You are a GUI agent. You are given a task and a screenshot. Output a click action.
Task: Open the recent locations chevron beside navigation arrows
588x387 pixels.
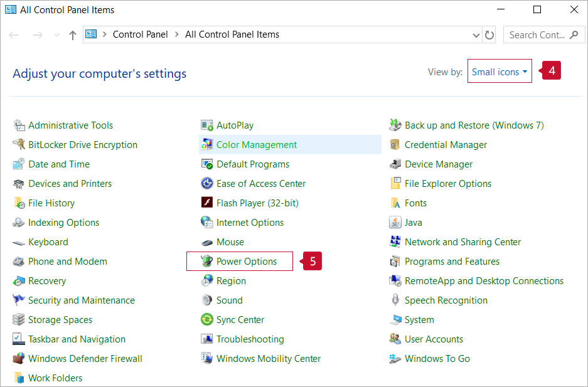57,35
